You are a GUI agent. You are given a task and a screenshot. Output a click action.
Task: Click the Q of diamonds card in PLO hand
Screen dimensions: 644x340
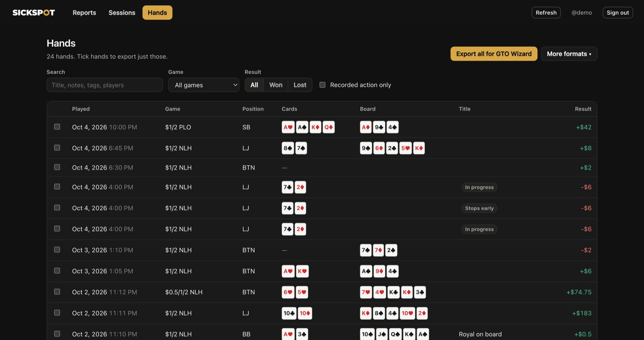[328, 127]
